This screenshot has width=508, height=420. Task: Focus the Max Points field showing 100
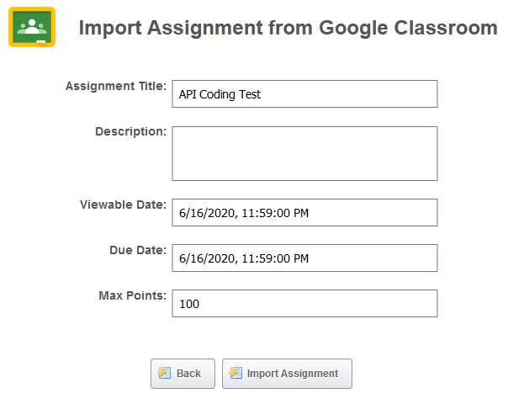click(304, 303)
